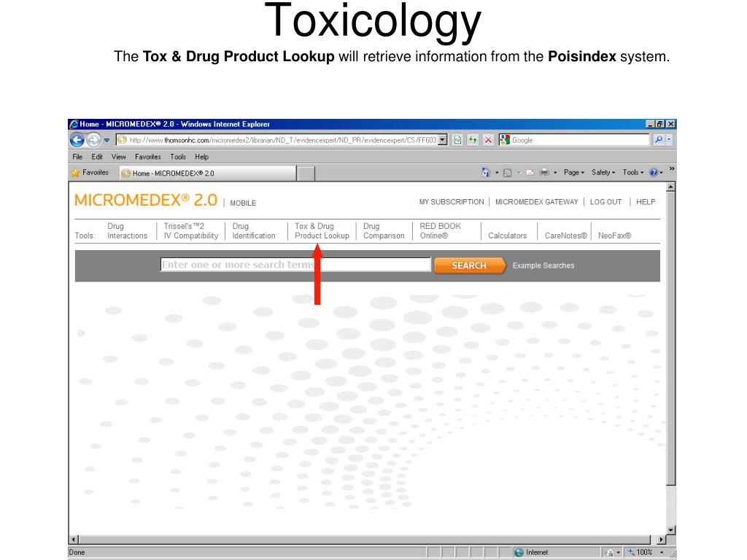Open the command bar Tools dropdown
This screenshot has width=747, height=560.
tap(632, 172)
